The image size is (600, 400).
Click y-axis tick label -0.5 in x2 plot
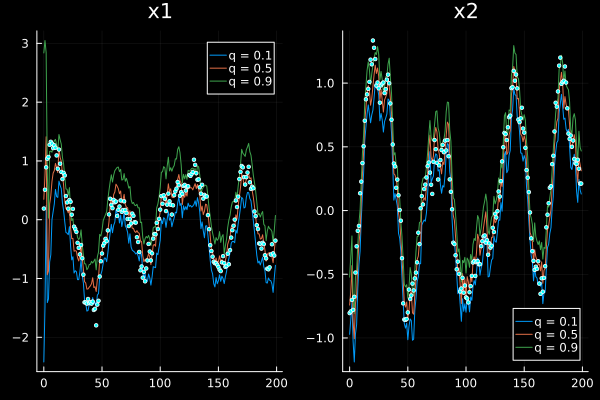pos(322,274)
